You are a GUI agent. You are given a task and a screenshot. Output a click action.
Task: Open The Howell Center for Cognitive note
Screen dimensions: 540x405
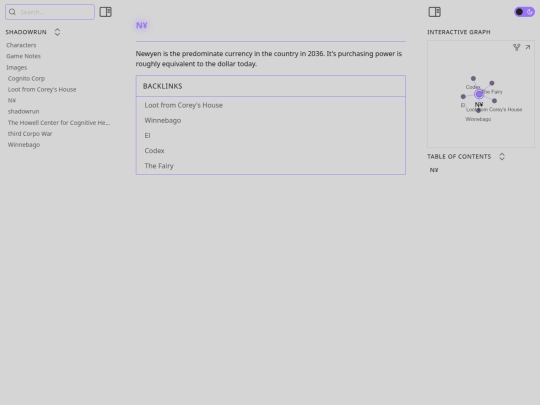(x=59, y=123)
